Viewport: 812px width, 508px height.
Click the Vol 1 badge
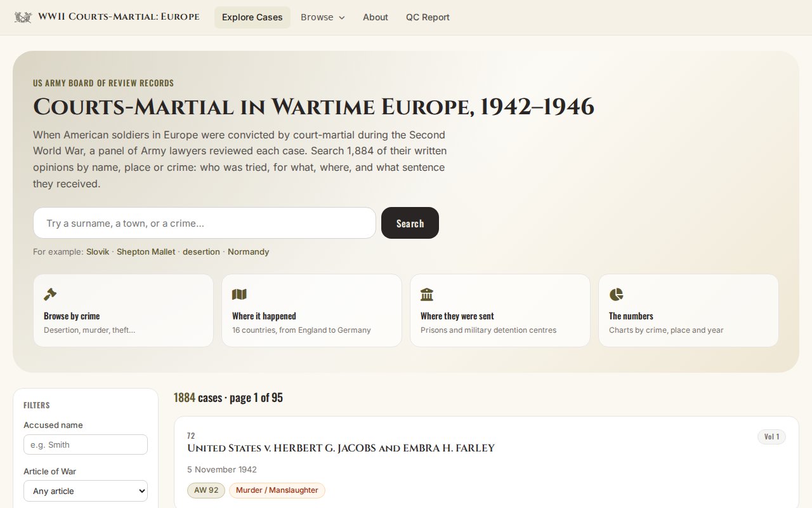pyautogui.click(x=771, y=437)
